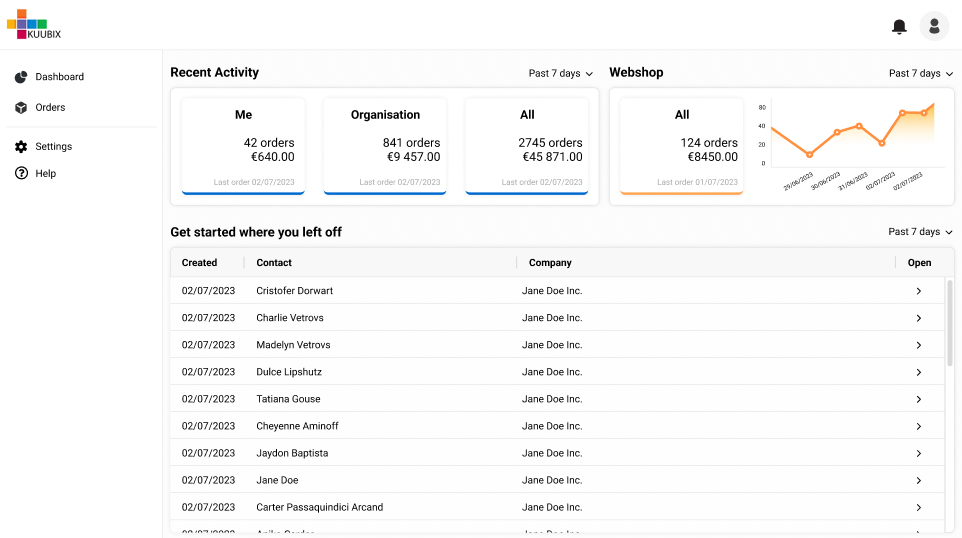
Task: Click the Kuubix logo
Action: pos(34,25)
